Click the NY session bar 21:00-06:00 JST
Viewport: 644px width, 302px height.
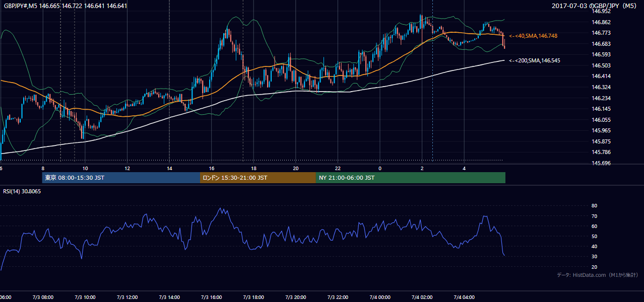pos(411,178)
